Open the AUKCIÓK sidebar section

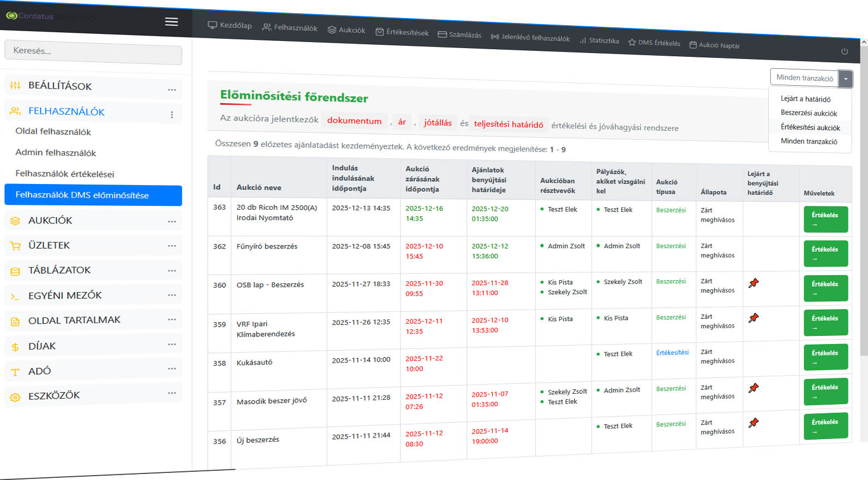pos(50,221)
